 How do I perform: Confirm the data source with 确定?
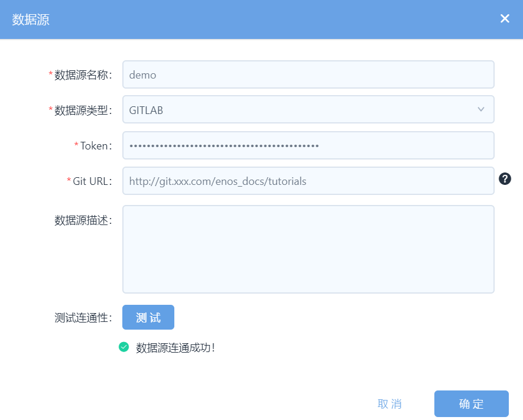471,404
